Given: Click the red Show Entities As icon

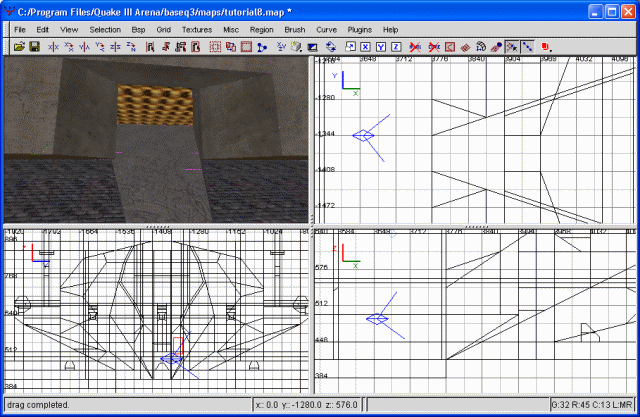Looking at the screenshot, I should tap(545, 47).
